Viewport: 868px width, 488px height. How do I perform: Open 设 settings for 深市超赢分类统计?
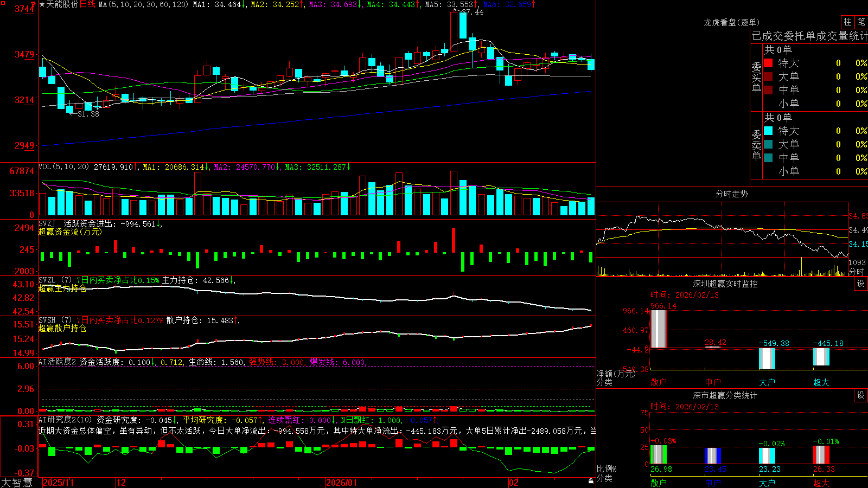pyautogui.click(x=861, y=395)
